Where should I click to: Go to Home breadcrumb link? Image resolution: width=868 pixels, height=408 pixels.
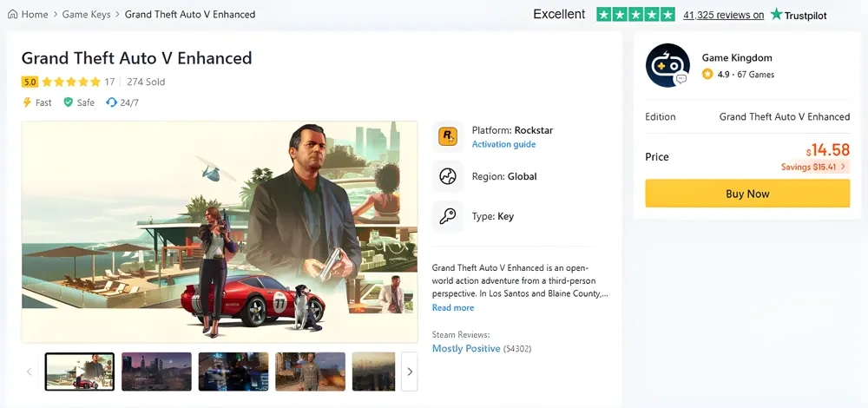click(x=35, y=15)
